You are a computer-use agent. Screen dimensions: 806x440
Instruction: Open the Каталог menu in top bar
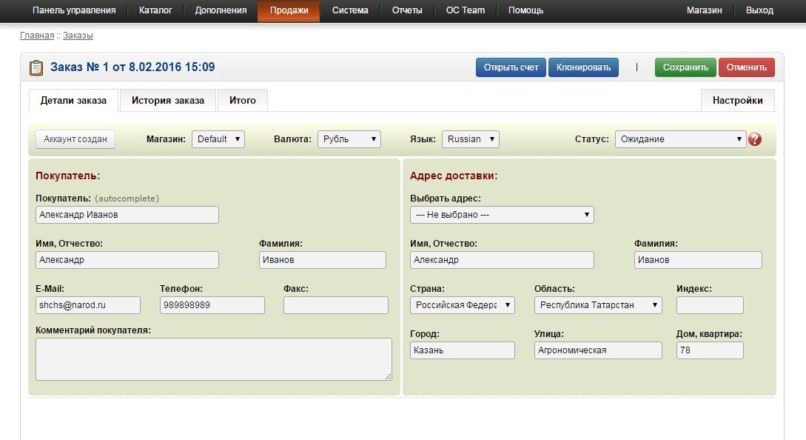point(155,10)
